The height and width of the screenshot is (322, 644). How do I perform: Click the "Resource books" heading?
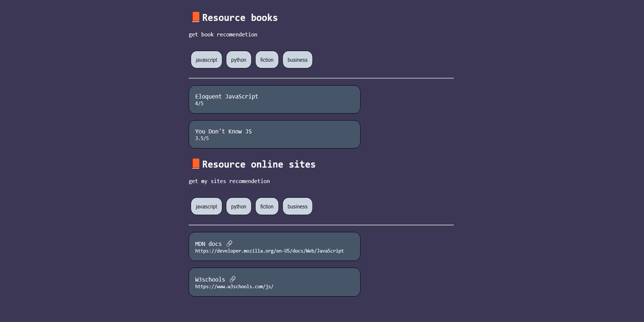(x=239, y=17)
